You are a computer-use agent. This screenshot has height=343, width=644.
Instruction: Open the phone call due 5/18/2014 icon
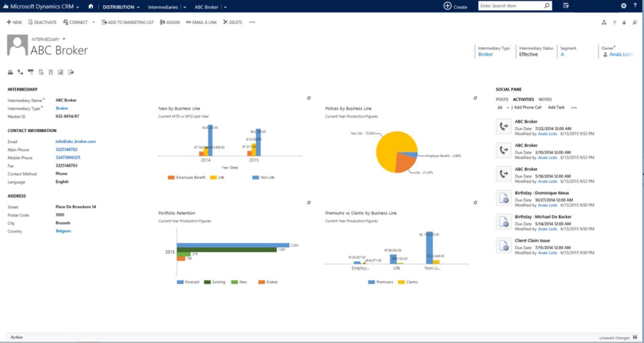tap(504, 174)
